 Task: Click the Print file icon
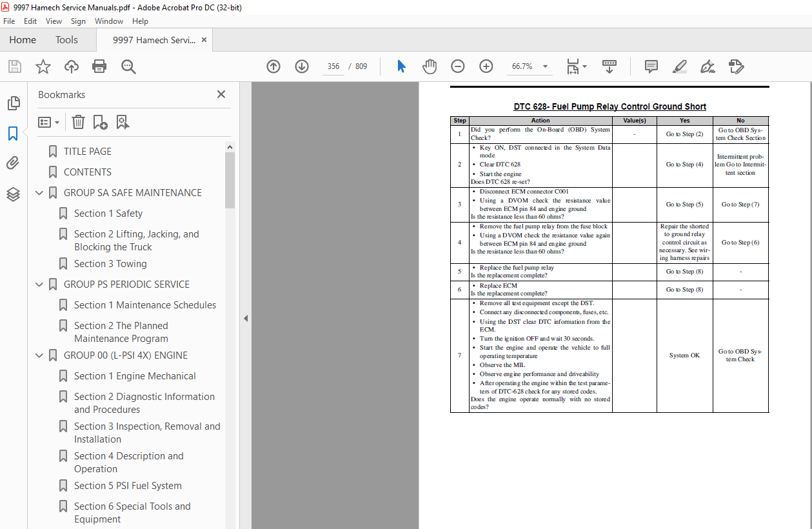(x=99, y=66)
